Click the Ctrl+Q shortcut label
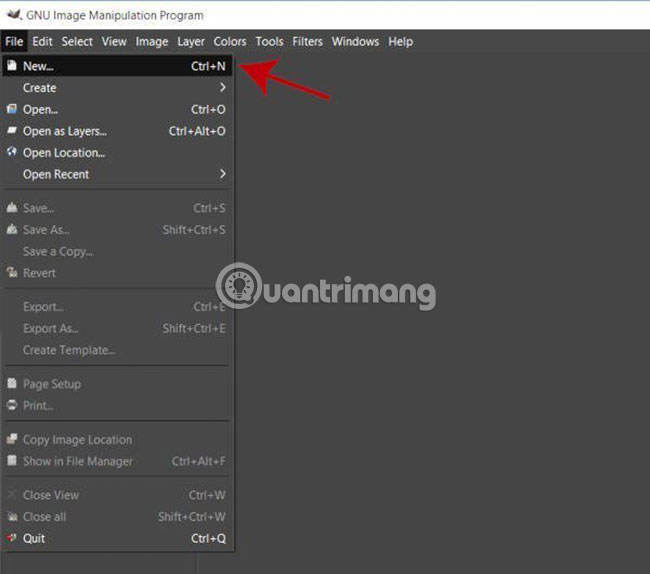The image size is (650, 574). tap(208, 538)
